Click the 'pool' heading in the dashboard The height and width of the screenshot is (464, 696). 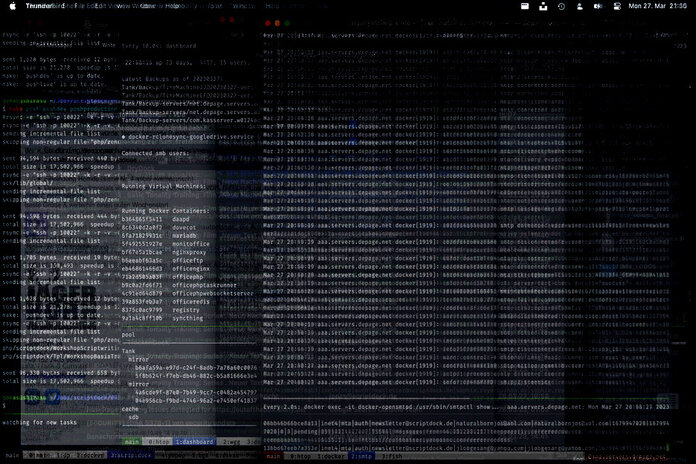128,334
